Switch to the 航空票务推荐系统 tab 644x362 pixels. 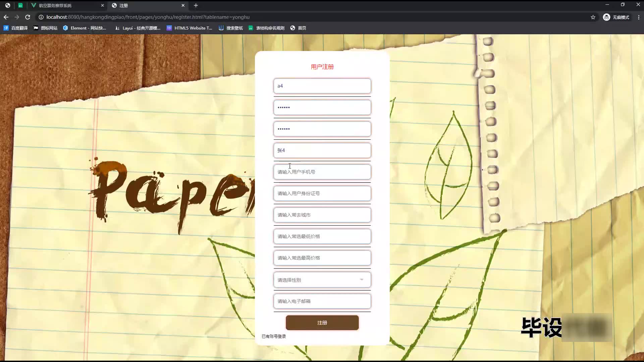pyautogui.click(x=55, y=5)
